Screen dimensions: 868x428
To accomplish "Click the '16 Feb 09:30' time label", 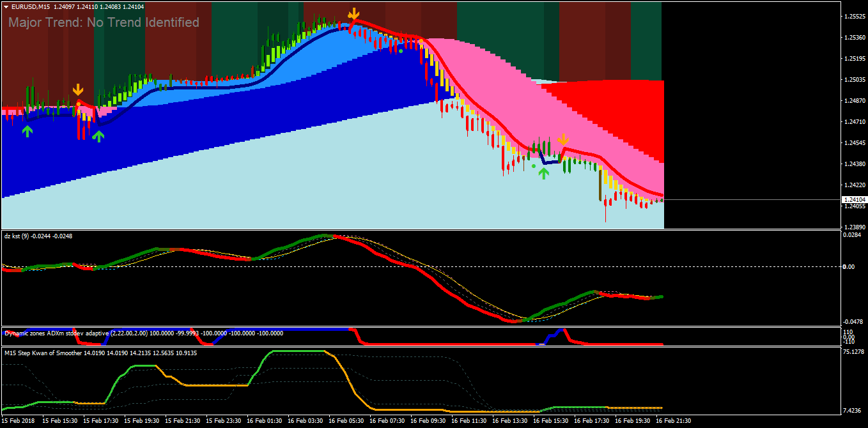I will point(428,422).
